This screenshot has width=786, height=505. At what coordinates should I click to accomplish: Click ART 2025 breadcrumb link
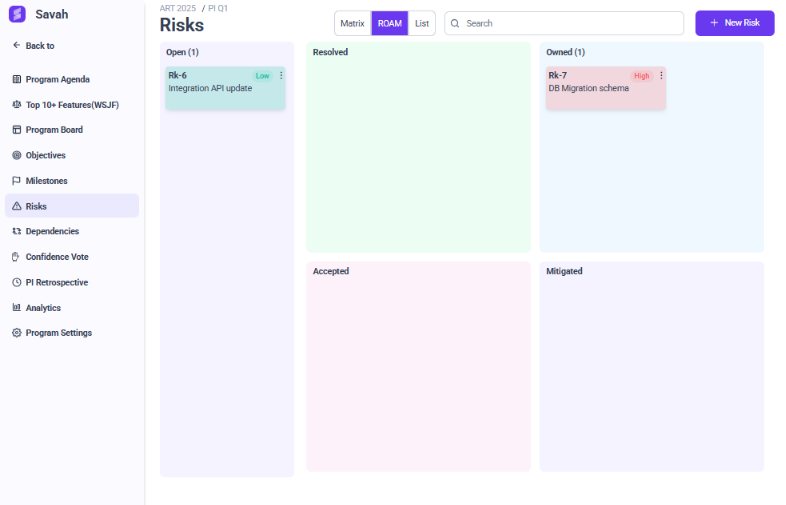pyautogui.click(x=178, y=8)
